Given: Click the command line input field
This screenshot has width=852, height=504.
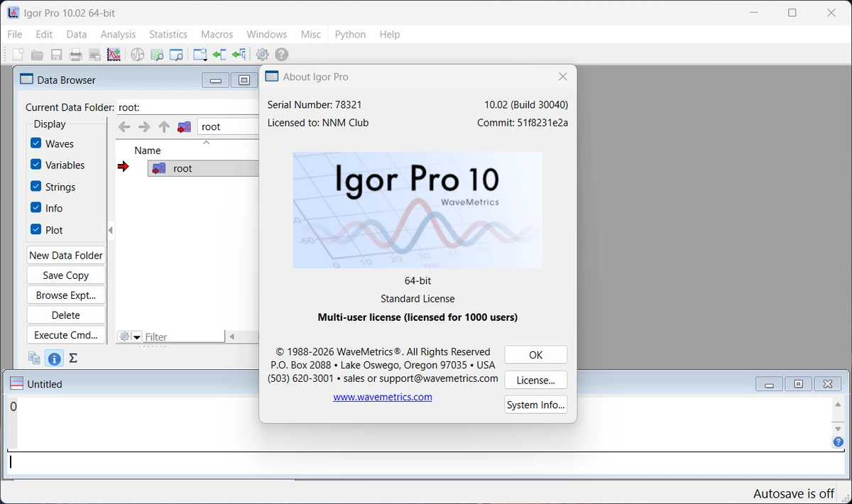Looking at the screenshot, I should click(426, 463).
